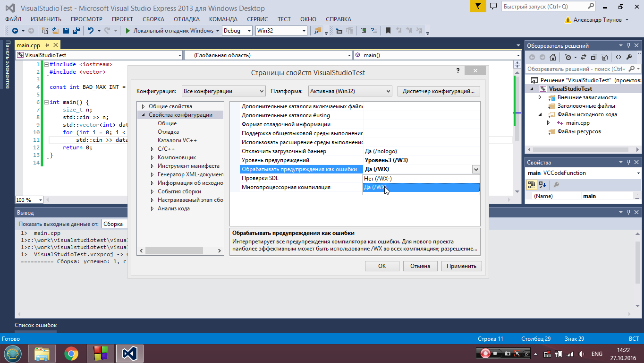The height and width of the screenshot is (363, 644).
Task: Click the OK button
Action: 382,266
